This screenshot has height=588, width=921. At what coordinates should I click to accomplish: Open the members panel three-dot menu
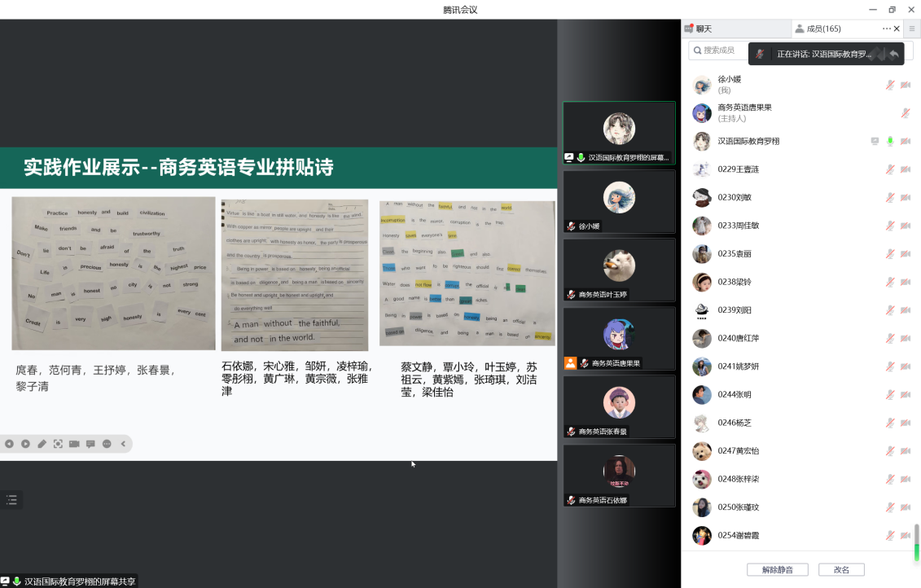[x=886, y=29]
